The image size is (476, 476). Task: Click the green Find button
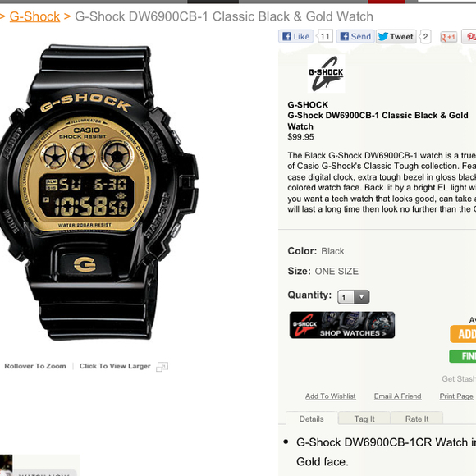pyautogui.click(x=463, y=356)
